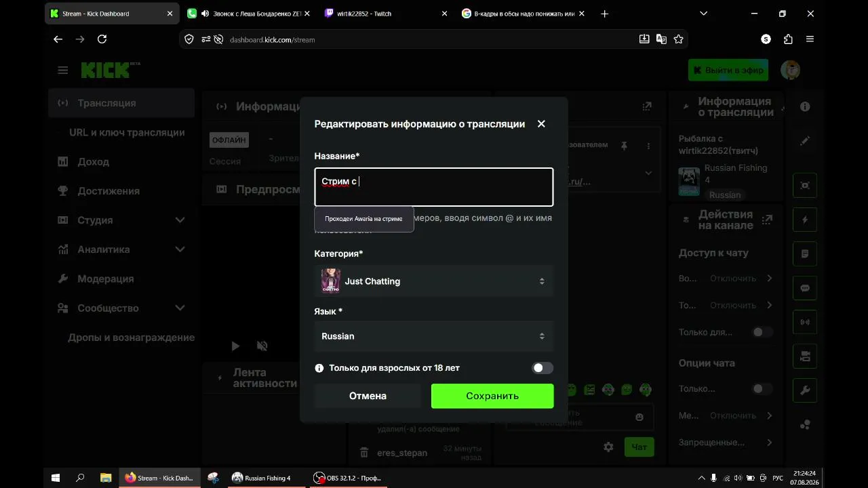
Task: Open the hamburger menu next to Kick logo
Action: 63,70
